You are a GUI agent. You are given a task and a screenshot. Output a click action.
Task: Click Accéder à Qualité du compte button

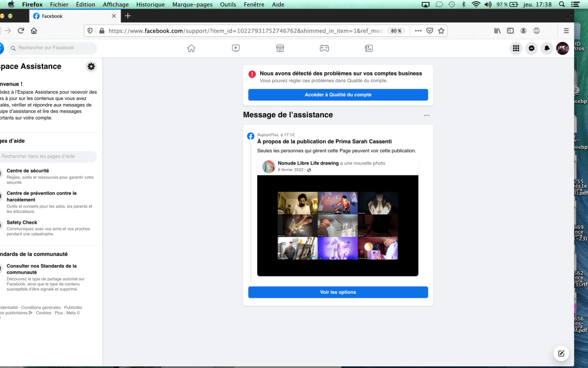tap(338, 95)
